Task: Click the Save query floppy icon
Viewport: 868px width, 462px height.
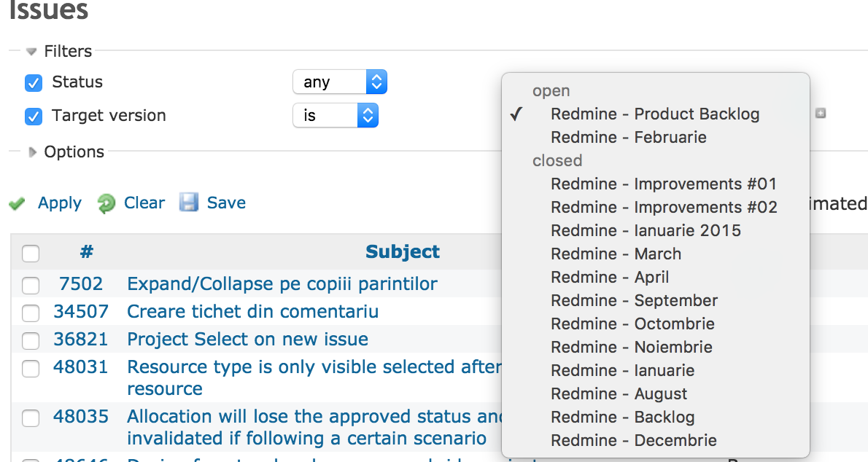Action: coord(190,203)
